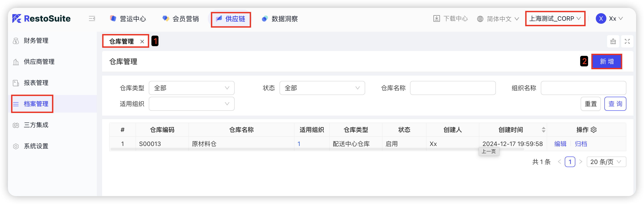Click the fullscreen expand icon
The width and height of the screenshot is (644, 204).
pos(627,42)
